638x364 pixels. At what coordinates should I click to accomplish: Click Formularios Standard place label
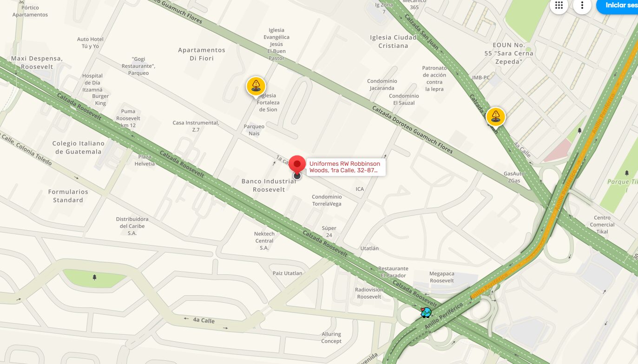click(x=68, y=196)
